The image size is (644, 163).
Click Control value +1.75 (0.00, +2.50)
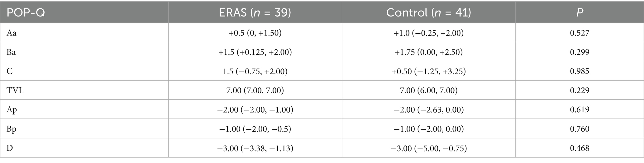tap(429, 53)
